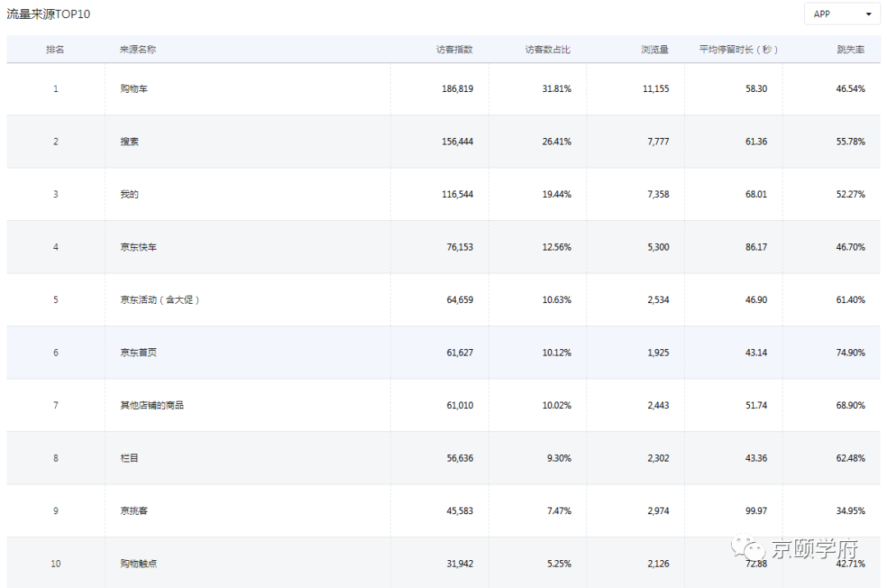Click the bounce rate value 52.27%
This screenshot has width=887, height=588.
pos(850,195)
